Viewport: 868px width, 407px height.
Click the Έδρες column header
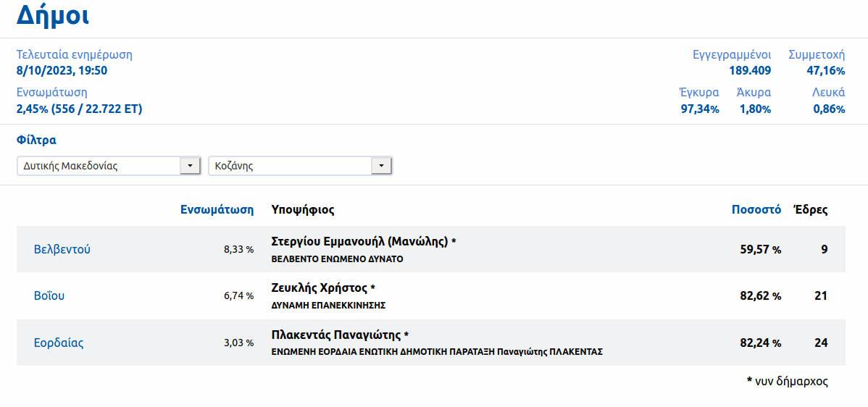tap(810, 210)
